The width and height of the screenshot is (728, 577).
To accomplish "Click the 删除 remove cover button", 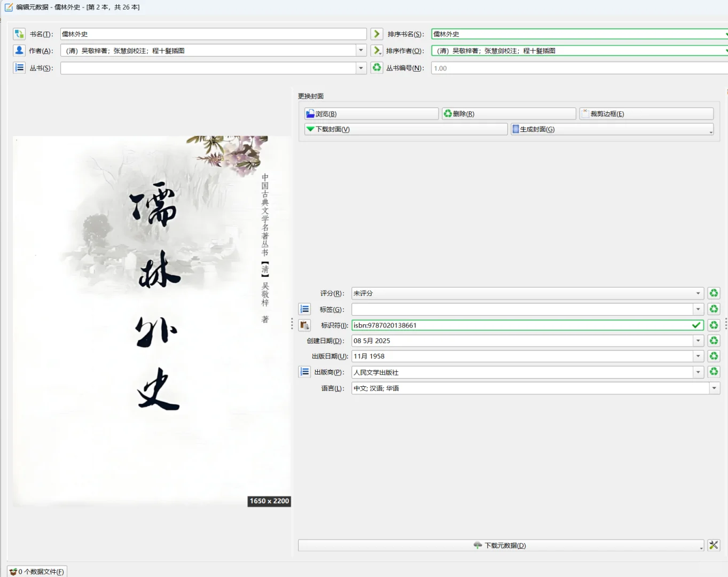I will point(508,114).
